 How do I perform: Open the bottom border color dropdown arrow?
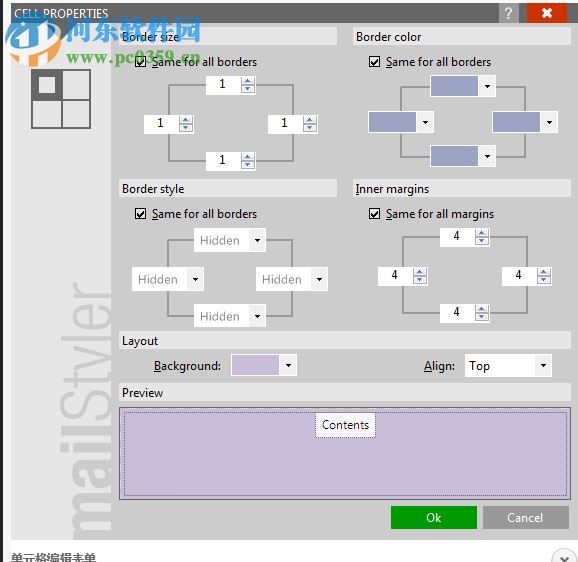[487, 156]
